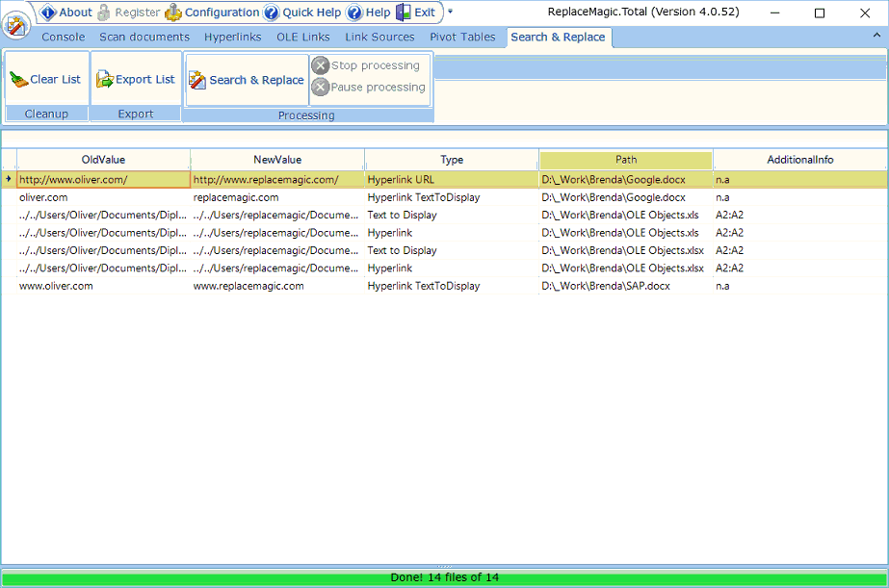The image size is (889, 588).
Task: Click the Pause processing X icon
Action: pyautogui.click(x=321, y=88)
